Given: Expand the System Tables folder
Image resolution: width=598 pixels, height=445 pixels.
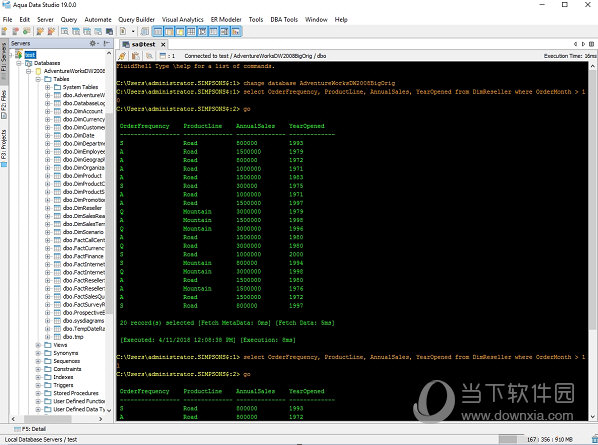Looking at the screenshot, I should tap(48, 87).
